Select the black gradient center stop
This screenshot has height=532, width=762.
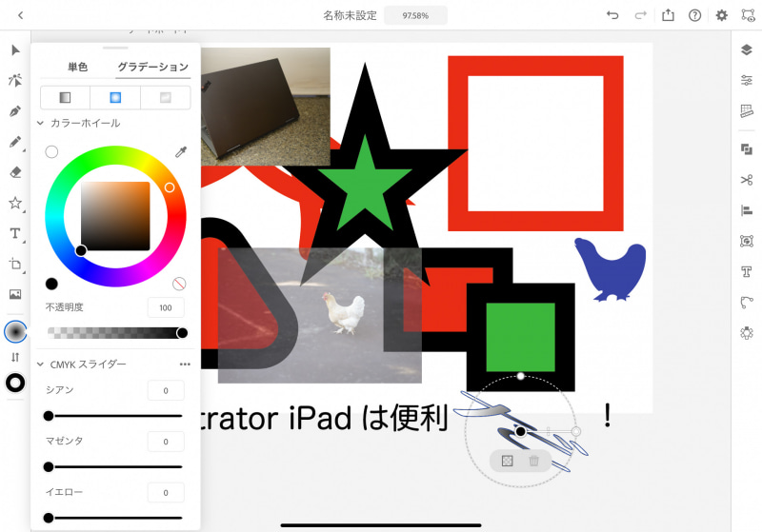tap(520, 431)
